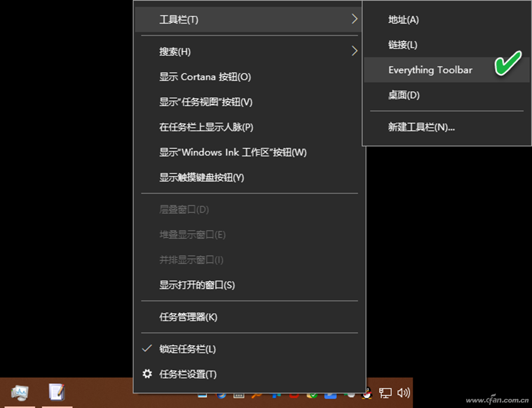Enable Everything Toolbar in submenu

pyautogui.click(x=446, y=70)
